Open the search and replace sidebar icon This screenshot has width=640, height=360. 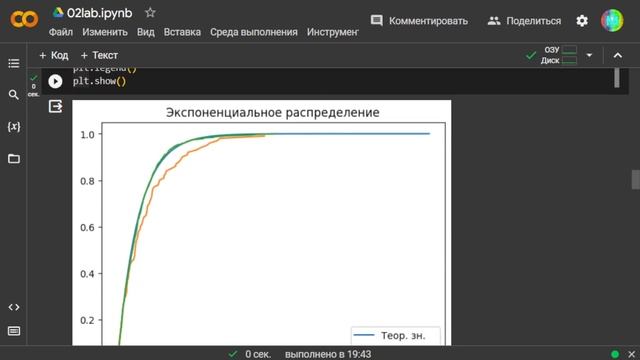tap(13, 95)
